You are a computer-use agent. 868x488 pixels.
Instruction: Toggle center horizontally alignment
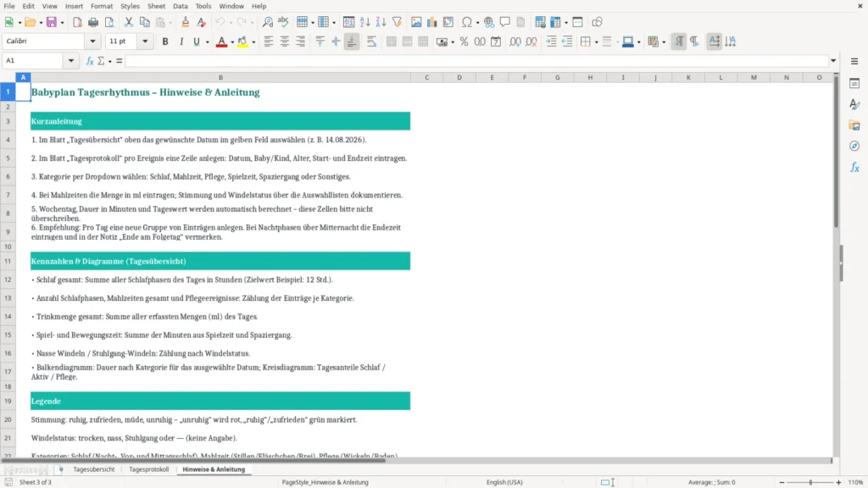[x=285, y=42]
